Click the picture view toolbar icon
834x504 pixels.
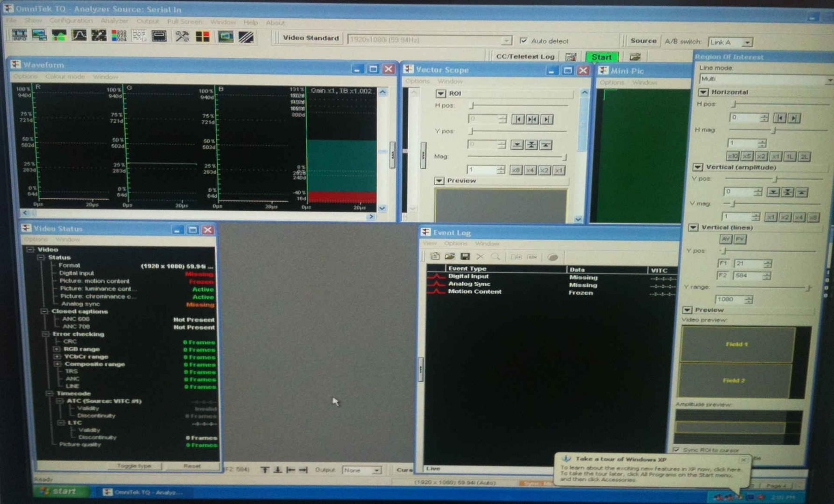coord(39,35)
